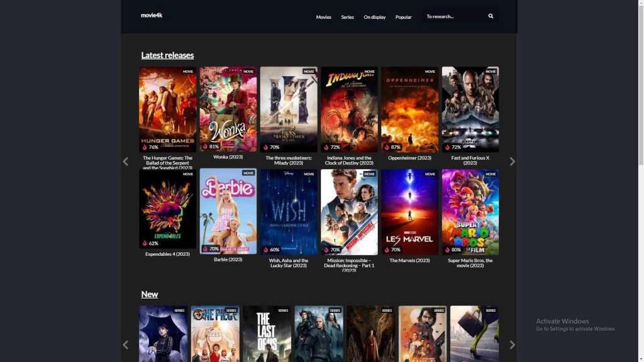The image size is (644, 362).
Task: Click the movie4k site logo
Action: 152,15
